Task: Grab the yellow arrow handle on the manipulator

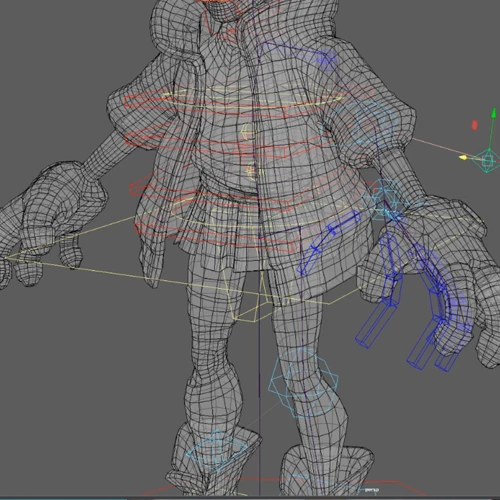Action: [463, 158]
